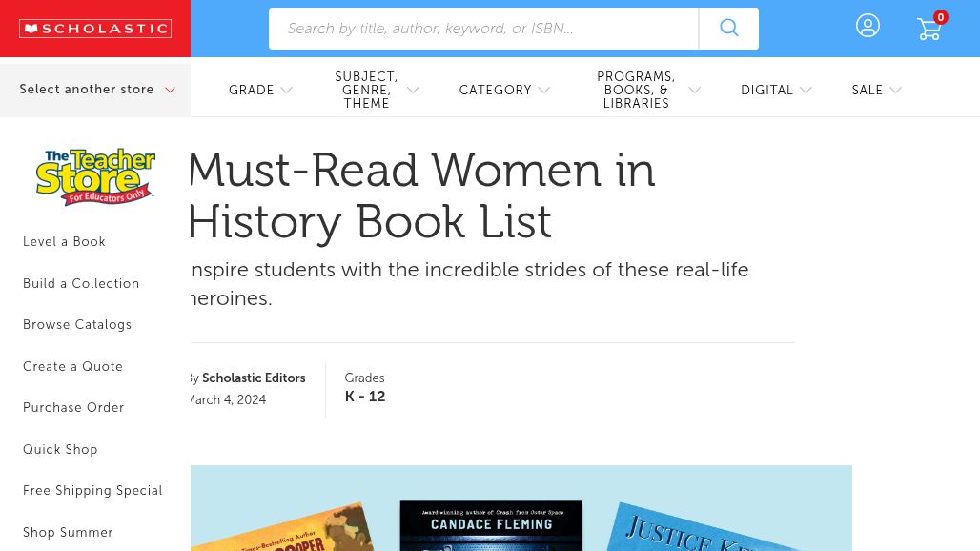The image size is (980, 551).
Task: Open Purchase Order link
Action: [x=73, y=407]
